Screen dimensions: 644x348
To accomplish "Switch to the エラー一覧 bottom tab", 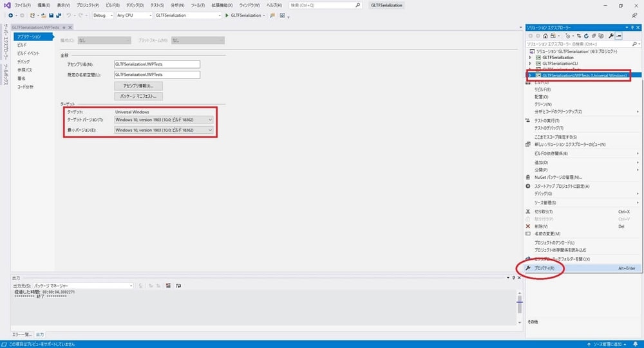I will pos(22,334).
